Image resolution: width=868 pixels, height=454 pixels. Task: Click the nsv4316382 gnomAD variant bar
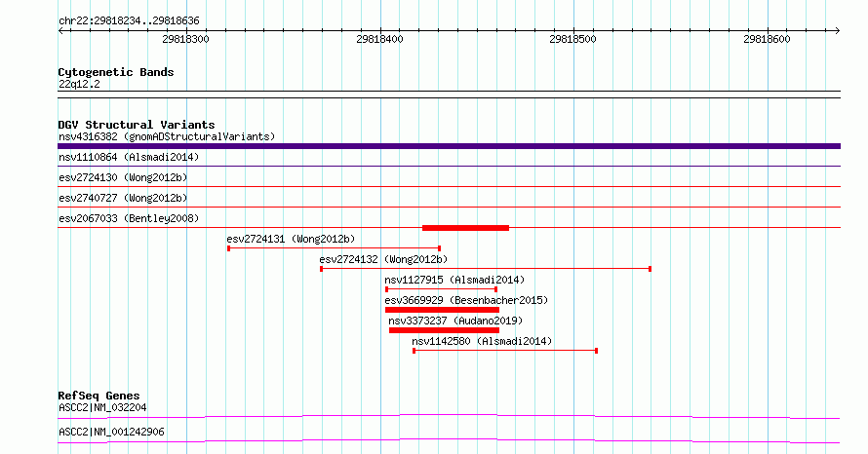(x=449, y=146)
